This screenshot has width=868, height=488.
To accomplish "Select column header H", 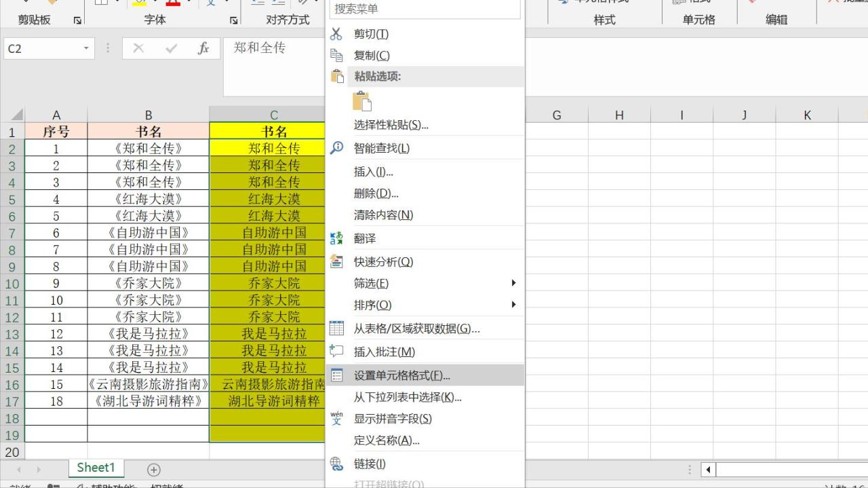I will (x=619, y=115).
